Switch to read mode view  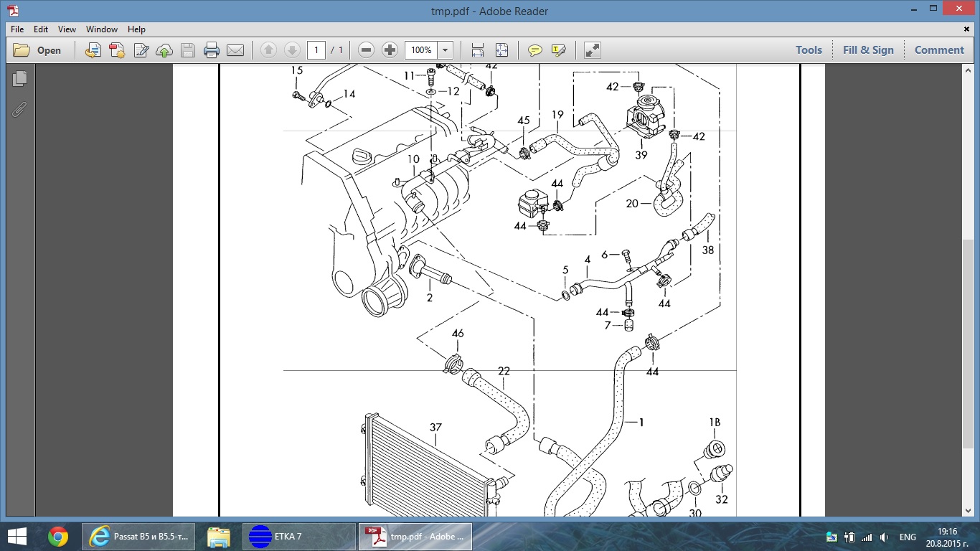[x=592, y=50]
